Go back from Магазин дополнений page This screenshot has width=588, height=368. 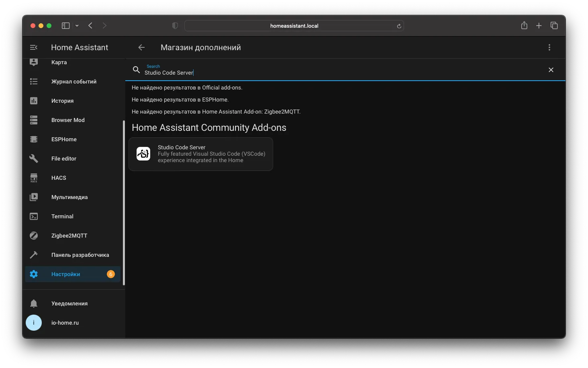coord(141,47)
